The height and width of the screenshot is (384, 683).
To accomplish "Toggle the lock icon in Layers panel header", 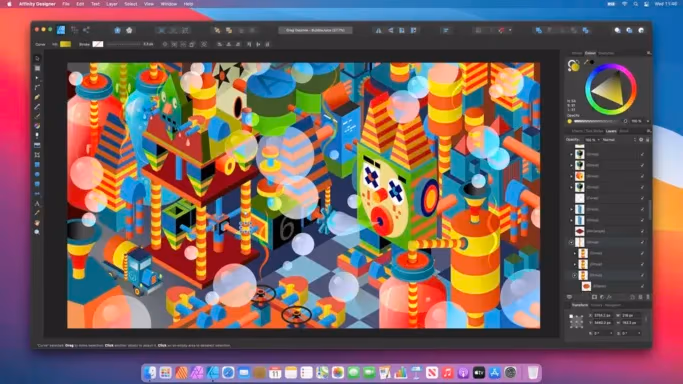I will (x=648, y=140).
